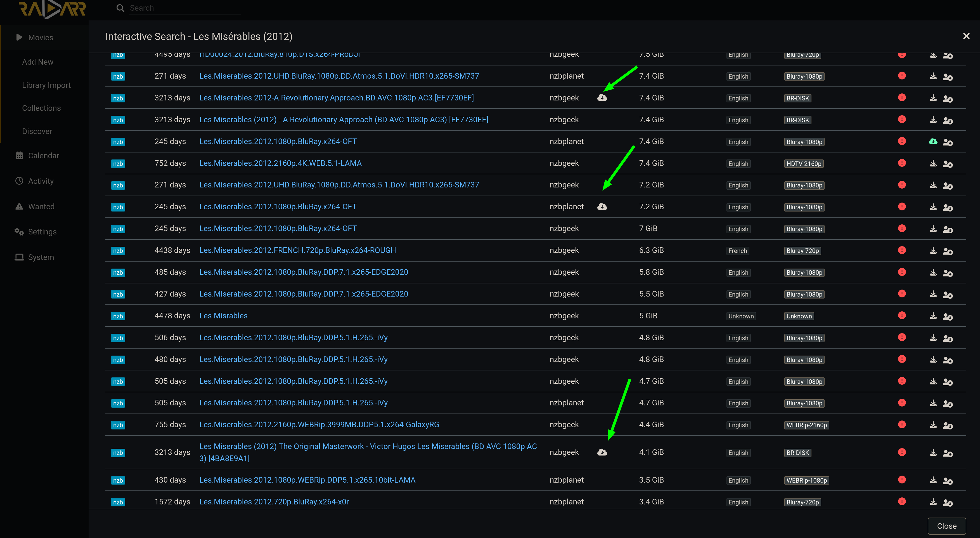This screenshot has height=538, width=980.
Task: Open Les.Miserables.2012.2160p.4K.WEB.5.1-LAMA release link
Action: (x=280, y=163)
